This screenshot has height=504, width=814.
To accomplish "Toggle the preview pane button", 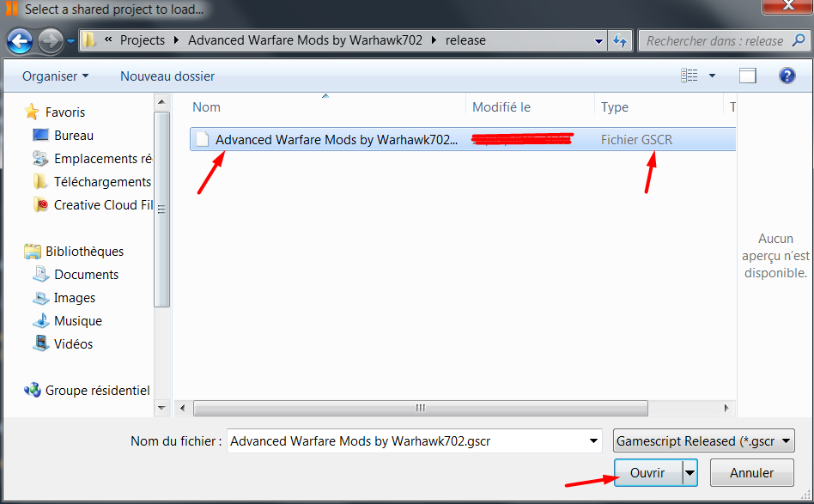I will 748,76.
